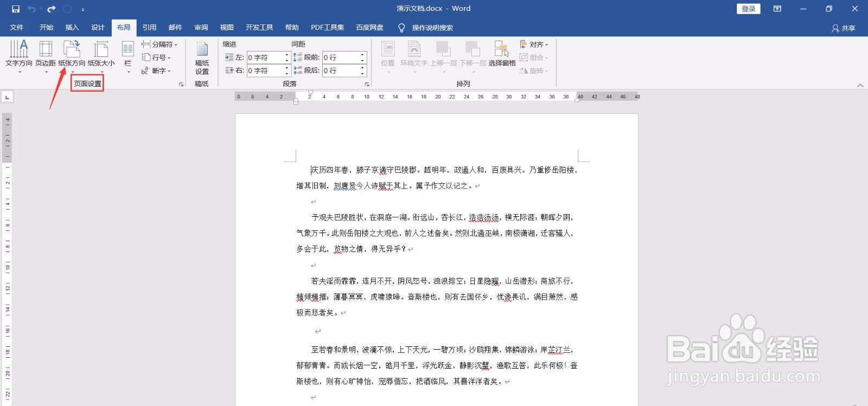Increase the left indent with the stepper
Screen dimensions: 868x406
click(x=287, y=55)
